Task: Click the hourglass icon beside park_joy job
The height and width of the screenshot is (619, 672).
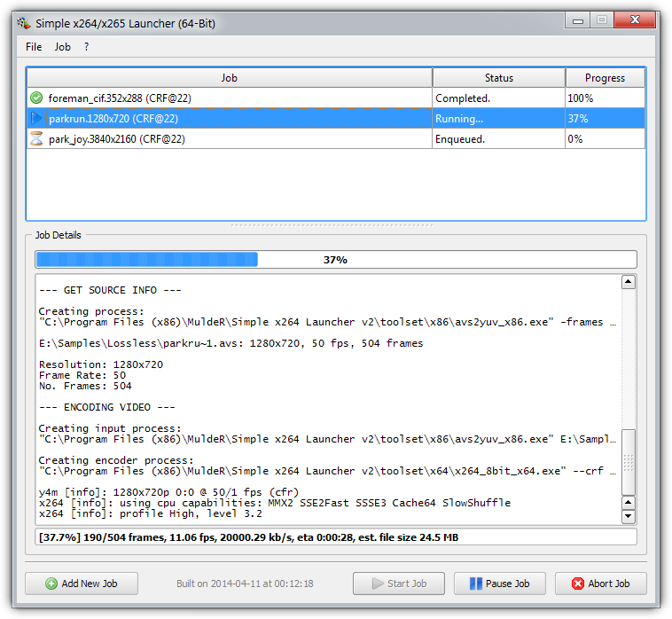Action: pyautogui.click(x=37, y=138)
